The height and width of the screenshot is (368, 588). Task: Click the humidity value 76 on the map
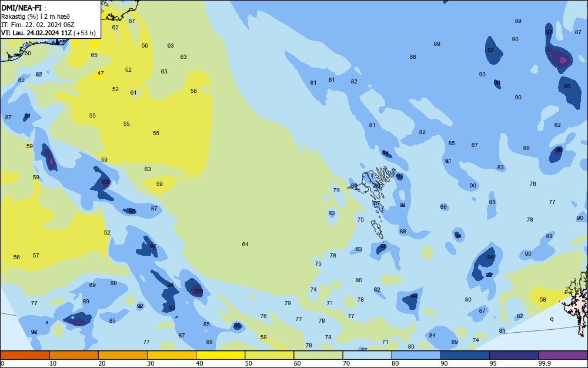click(x=263, y=316)
